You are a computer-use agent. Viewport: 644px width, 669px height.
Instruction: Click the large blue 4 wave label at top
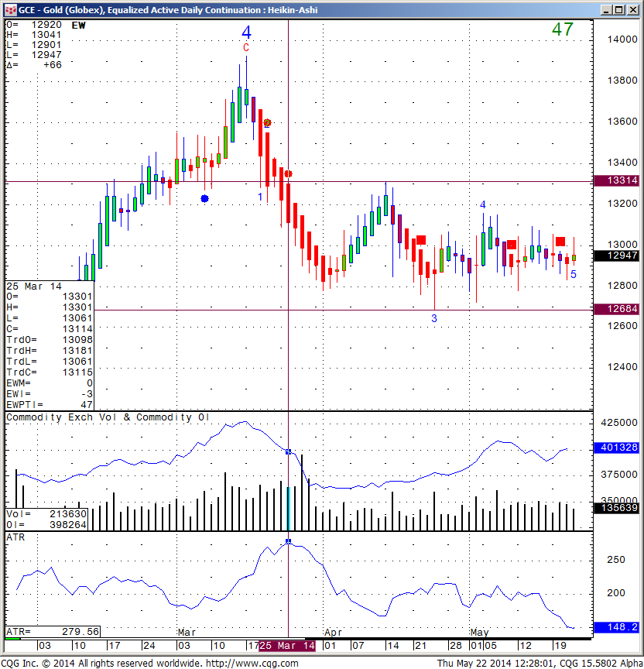coord(246,33)
